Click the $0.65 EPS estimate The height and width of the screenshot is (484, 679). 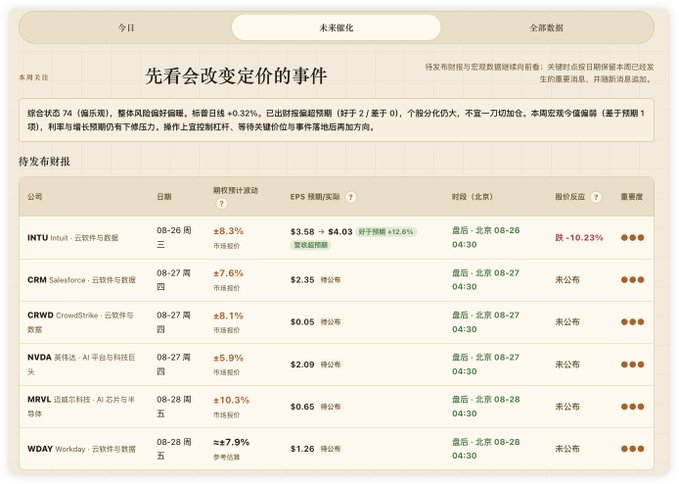pyautogui.click(x=302, y=407)
